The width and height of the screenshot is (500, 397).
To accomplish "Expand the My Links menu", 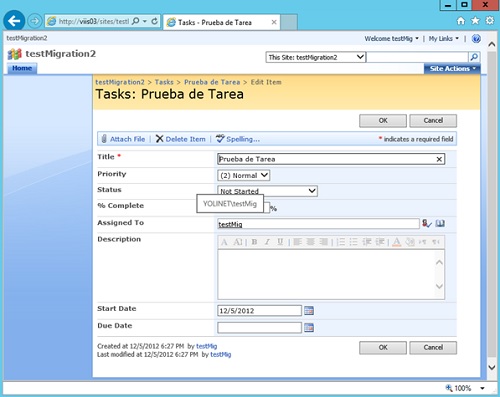I will click(444, 39).
